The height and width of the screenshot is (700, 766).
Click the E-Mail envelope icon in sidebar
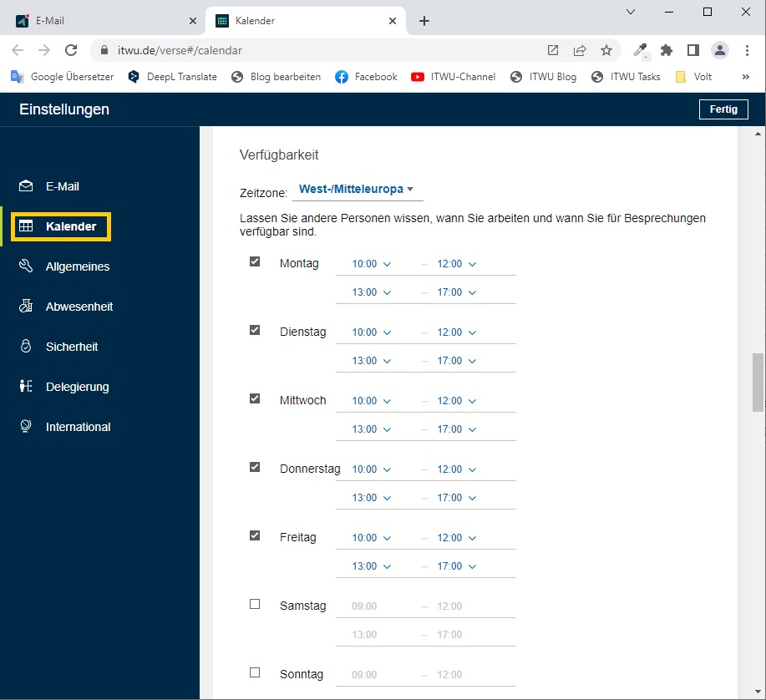click(x=26, y=186)
